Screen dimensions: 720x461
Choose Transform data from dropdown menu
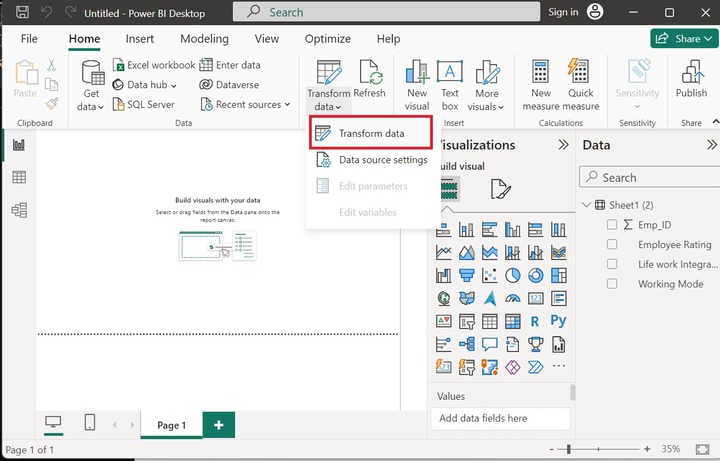(371, 133)
